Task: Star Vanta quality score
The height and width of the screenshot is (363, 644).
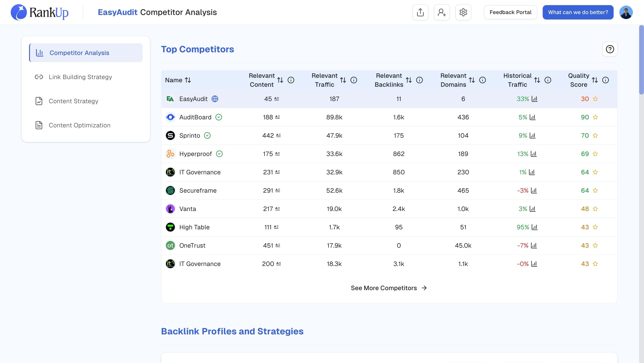Action: click(595, 209)
